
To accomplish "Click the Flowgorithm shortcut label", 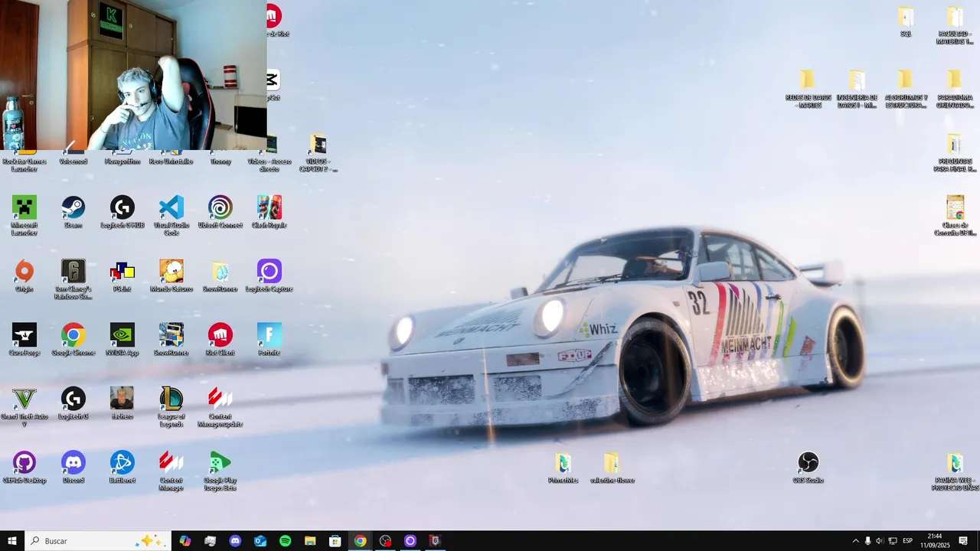I will [x=122, y=161].
